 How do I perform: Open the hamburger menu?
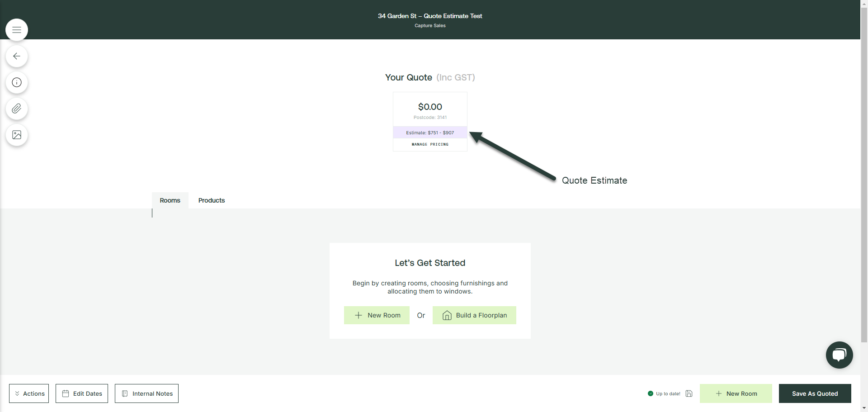click(x=17, y=30)
